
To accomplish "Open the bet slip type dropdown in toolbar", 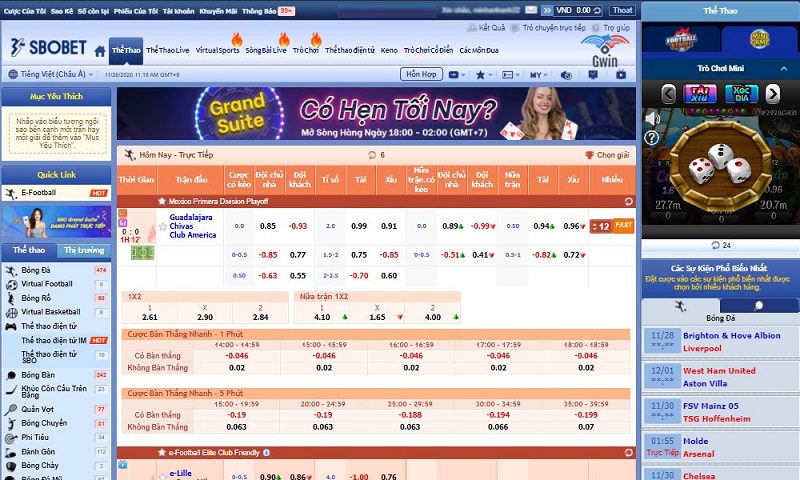I will (x=457, y=74).
